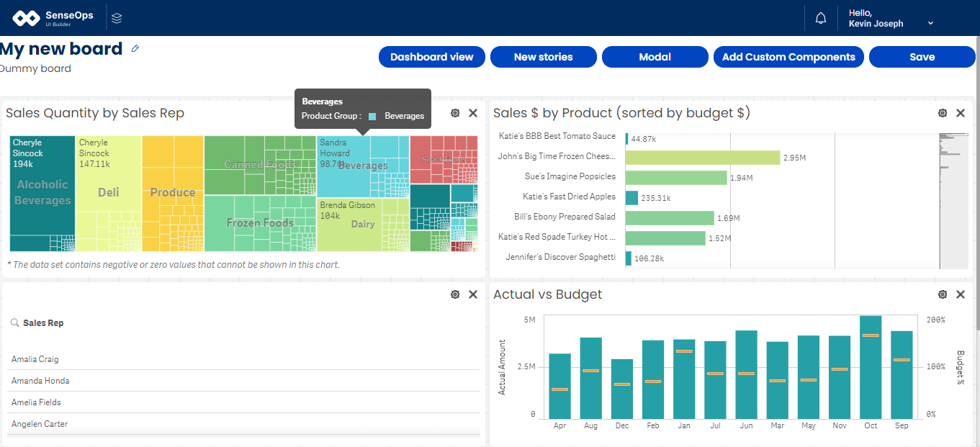Image resolution: width=980 pixels, height=447 pixels.
Task: Click Add Custom Components
Action: tap(788, 57)
